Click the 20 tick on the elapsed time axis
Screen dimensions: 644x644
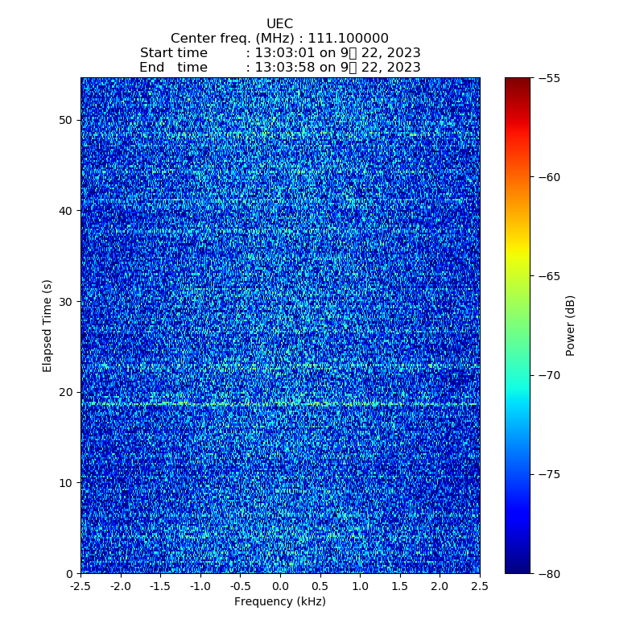click(66, 392)
